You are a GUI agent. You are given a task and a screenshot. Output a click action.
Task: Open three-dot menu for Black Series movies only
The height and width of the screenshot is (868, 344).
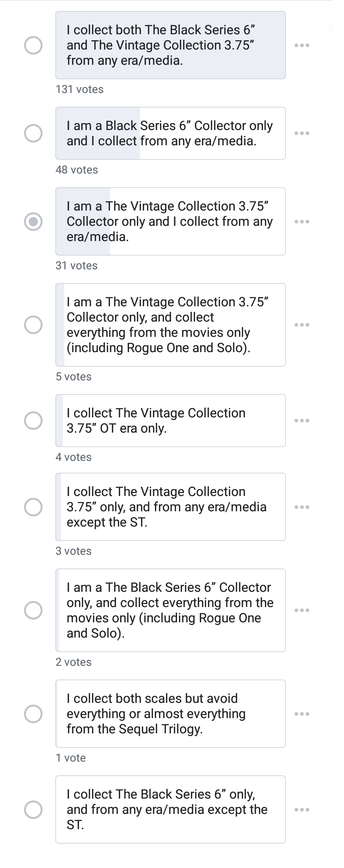point(301,610)
